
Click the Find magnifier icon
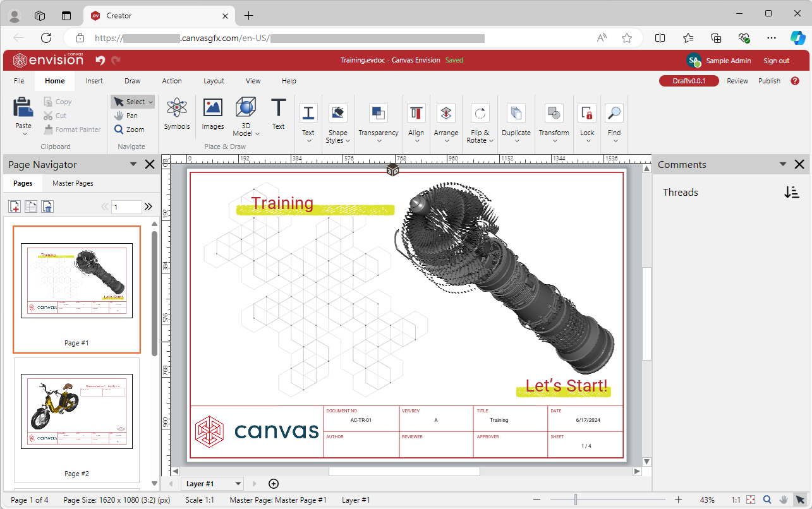[x=614, y=113]
